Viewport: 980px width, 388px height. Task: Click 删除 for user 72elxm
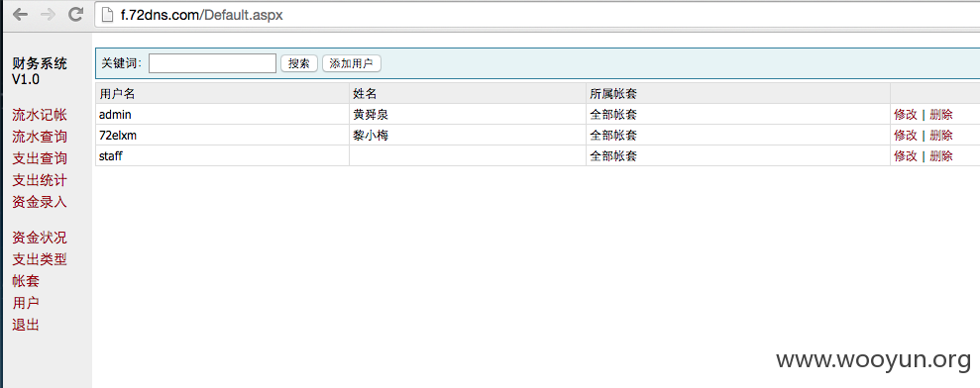point(940,135)
